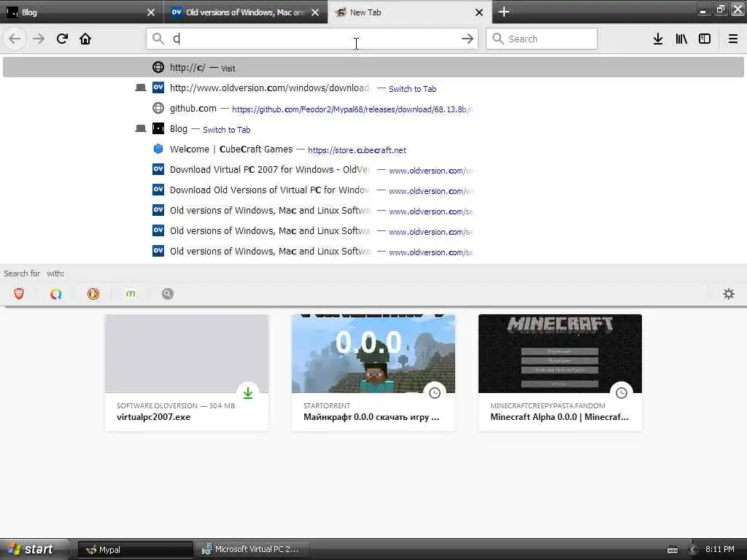This screenshot has height=560, width=747.
Task: Search with the multicolor ring engine icon
Action: [x=55, y=294]
